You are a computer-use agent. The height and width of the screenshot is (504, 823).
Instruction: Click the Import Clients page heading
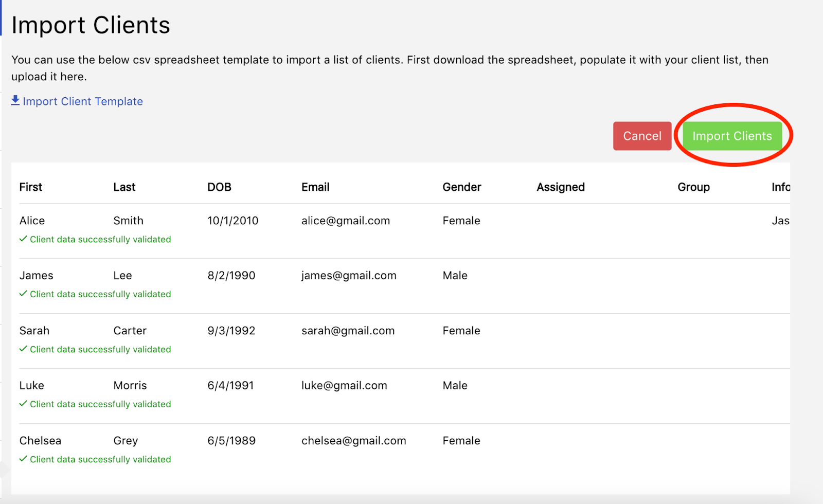(x=91, y=25)
